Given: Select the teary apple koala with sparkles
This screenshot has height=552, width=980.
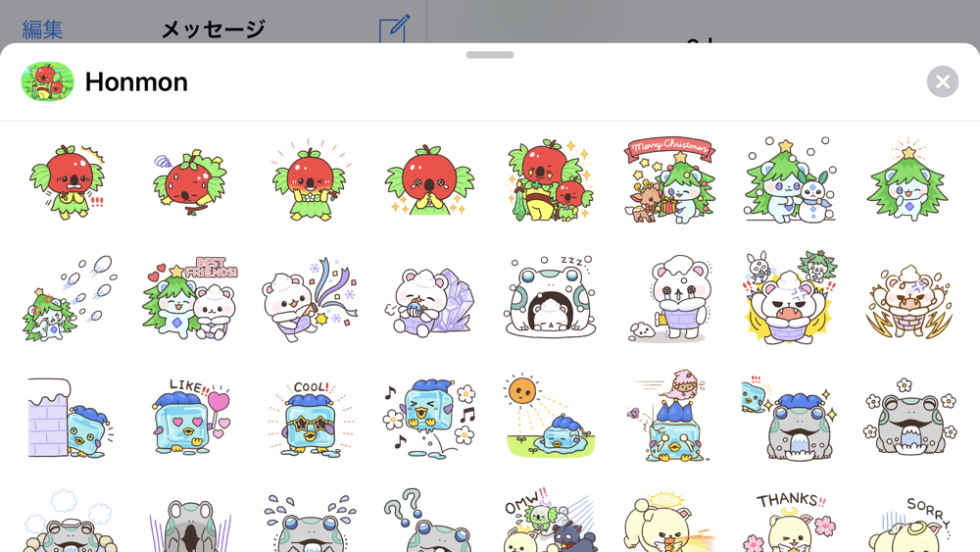Looking at the screenshot, I should (430, 180).
